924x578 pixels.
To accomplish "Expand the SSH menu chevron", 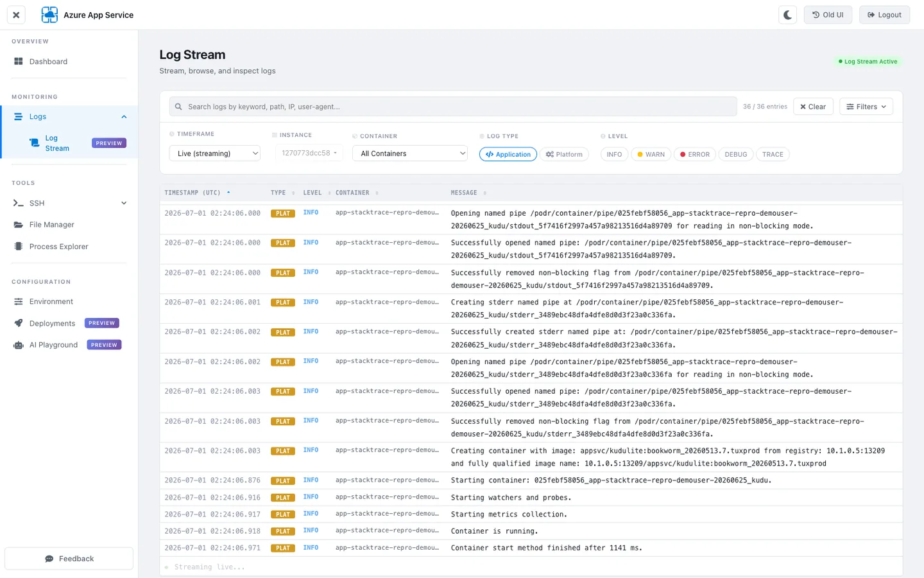I will [x=124, y=203].
